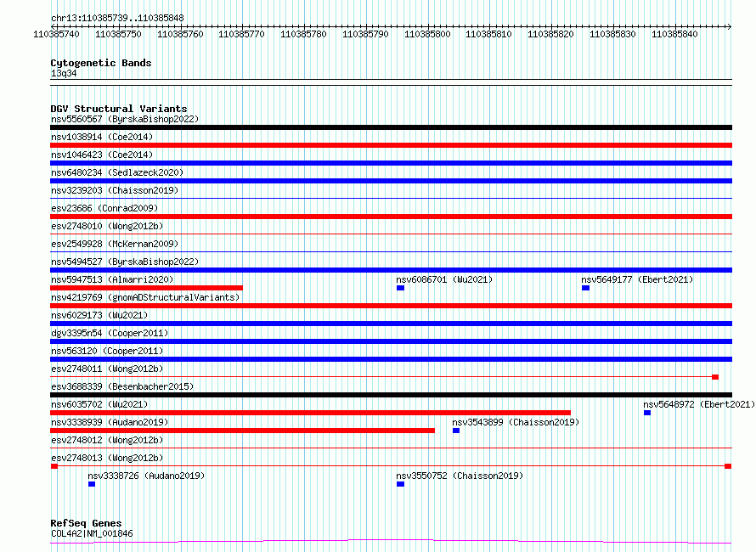The image size is (756, 552).
Task: Click the blue block under nsv5648972
Action: [647, 413]
